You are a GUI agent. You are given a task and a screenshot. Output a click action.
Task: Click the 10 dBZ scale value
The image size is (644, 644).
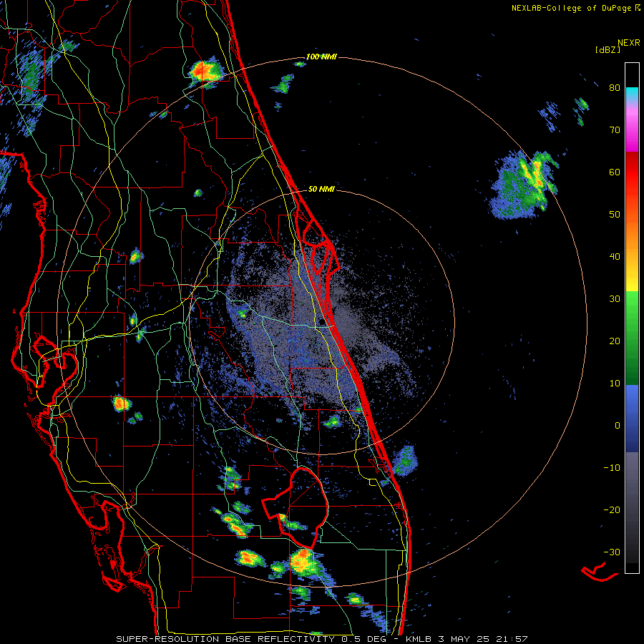tap(615, 384)
